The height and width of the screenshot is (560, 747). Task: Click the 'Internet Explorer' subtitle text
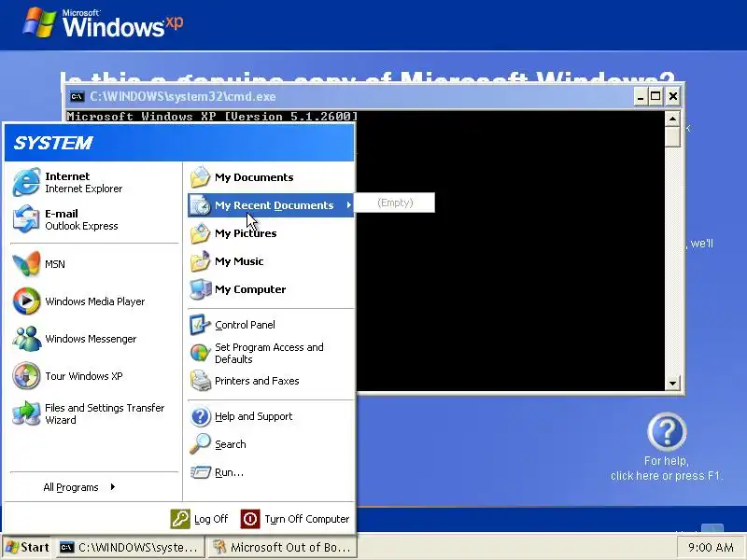tap(83, 189)
